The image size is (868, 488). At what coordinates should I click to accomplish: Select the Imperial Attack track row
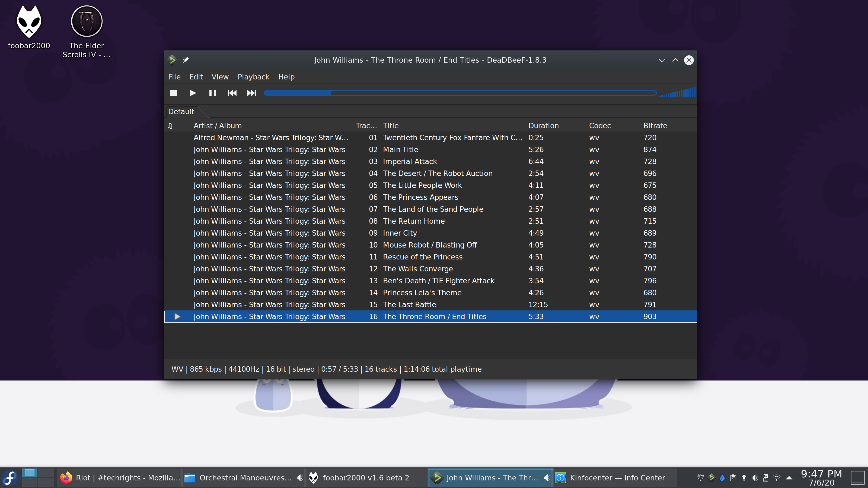pyautogui.click(x=409, y=161)
